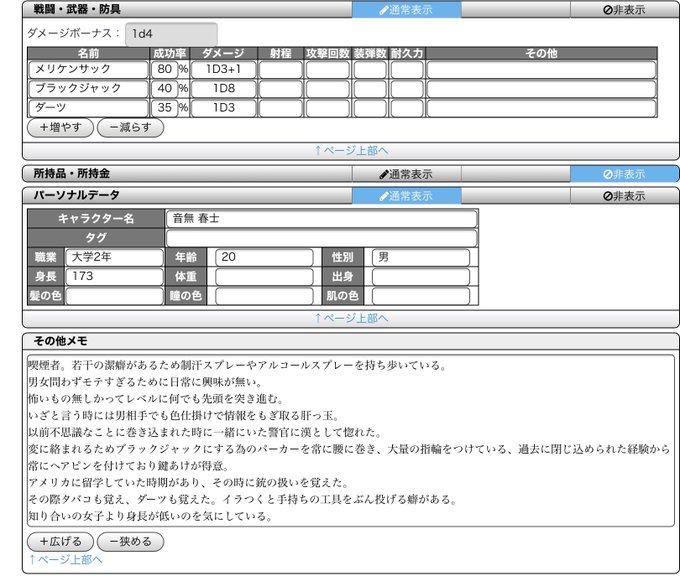Click the ダメージ column header
Image resolution: width=680 pixels, height=576 pixels.
[x=223, y=53]
